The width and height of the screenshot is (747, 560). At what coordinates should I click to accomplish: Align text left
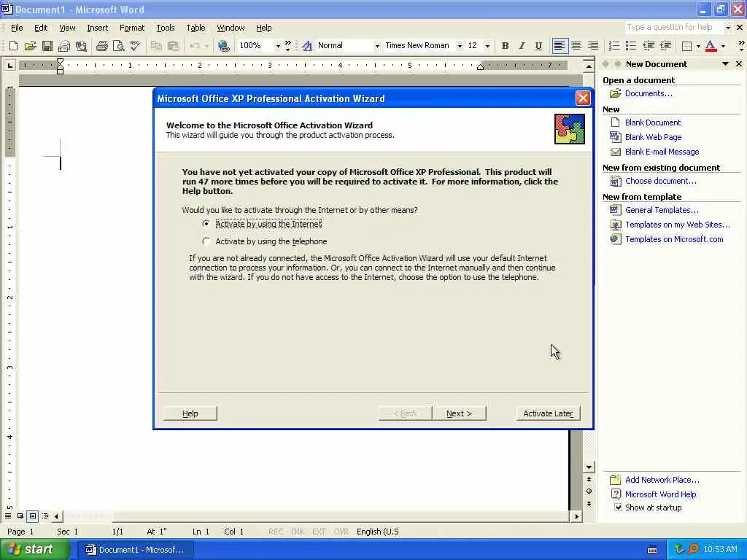coord(560,46)
